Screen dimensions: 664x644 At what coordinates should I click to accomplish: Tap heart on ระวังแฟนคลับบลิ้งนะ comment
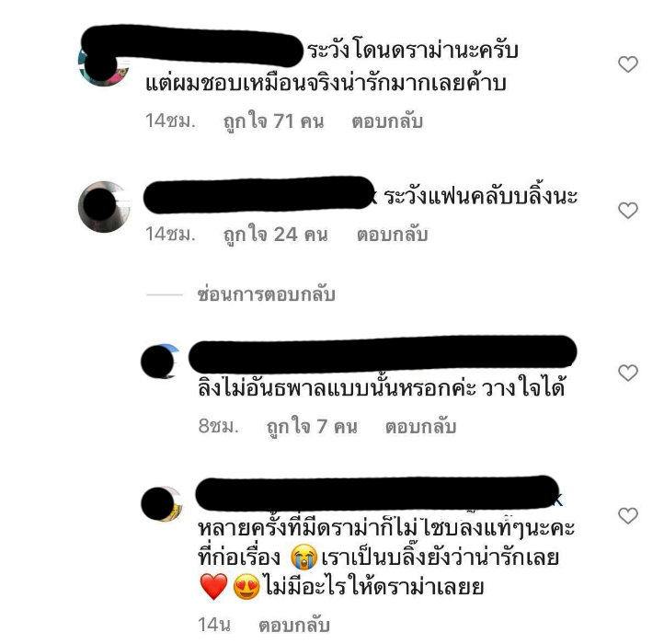[x=627, y=211]
